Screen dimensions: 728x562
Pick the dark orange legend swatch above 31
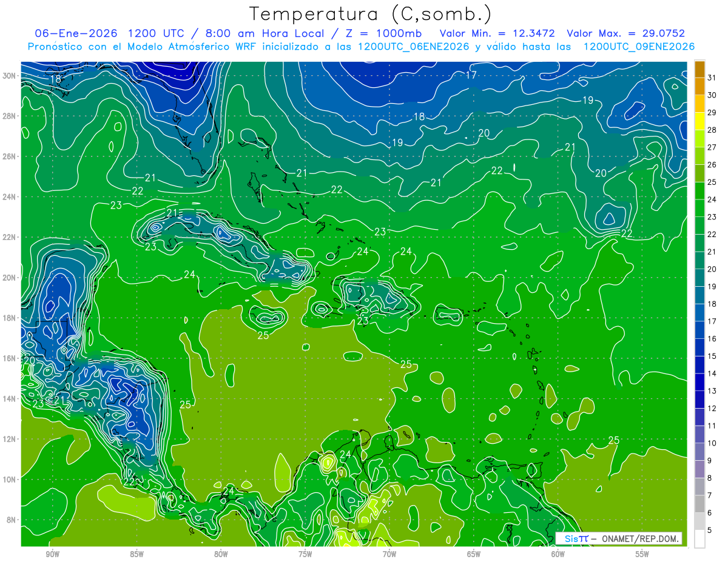[x=699, y=69]
